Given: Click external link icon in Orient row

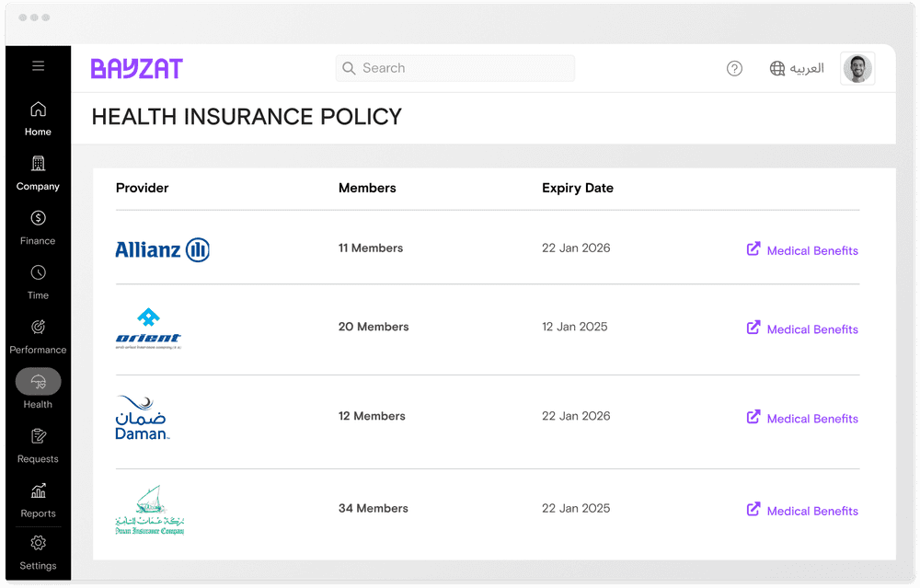Looking at the screenshot, I should tap(753, 328).
